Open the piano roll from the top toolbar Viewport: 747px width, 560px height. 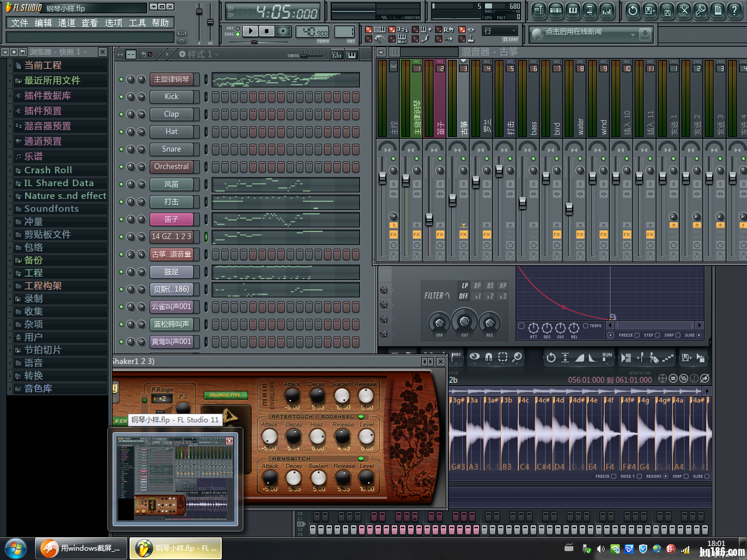coord(573,10)
